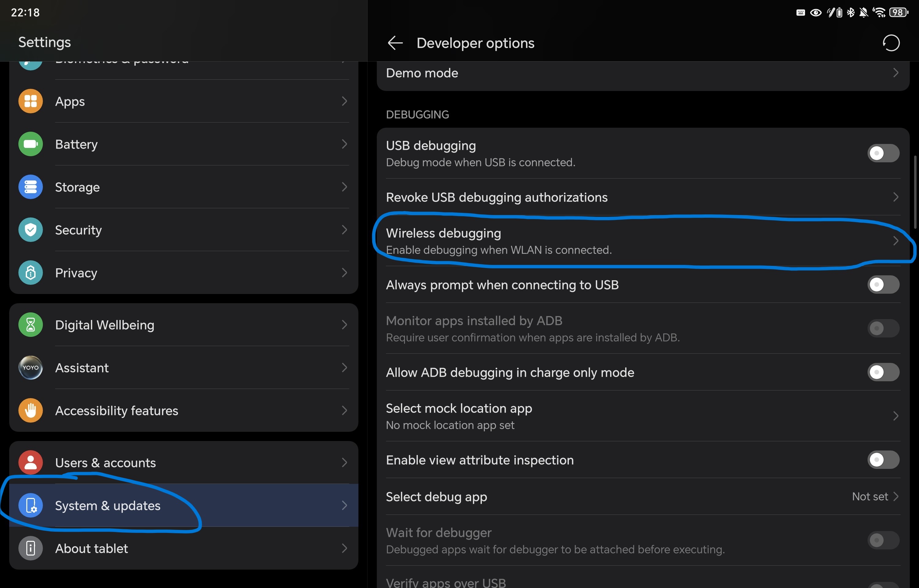This screenshot has width=919, height=588.
Task: Tap the green Battery icon
Action: pyautogui.click(x=31, y=144)
